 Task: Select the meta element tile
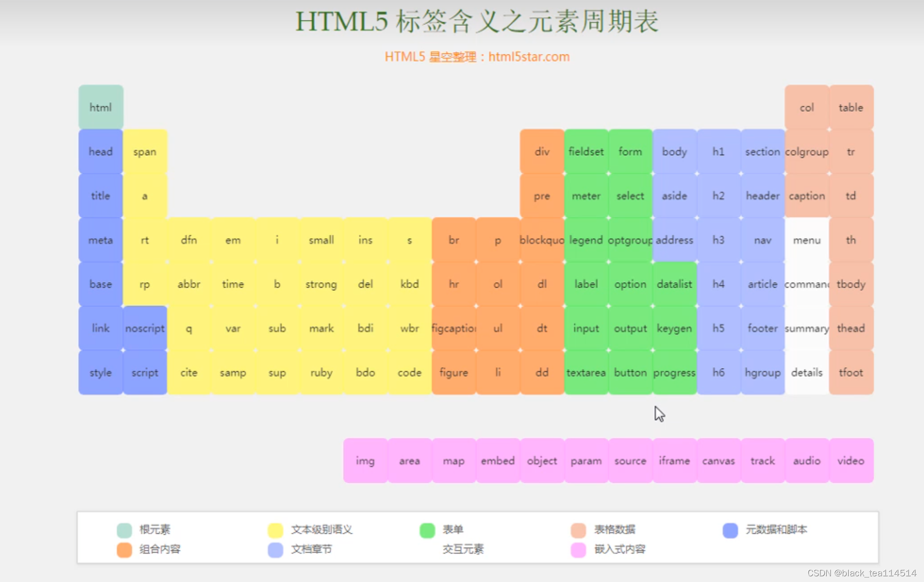coord(101,240)
